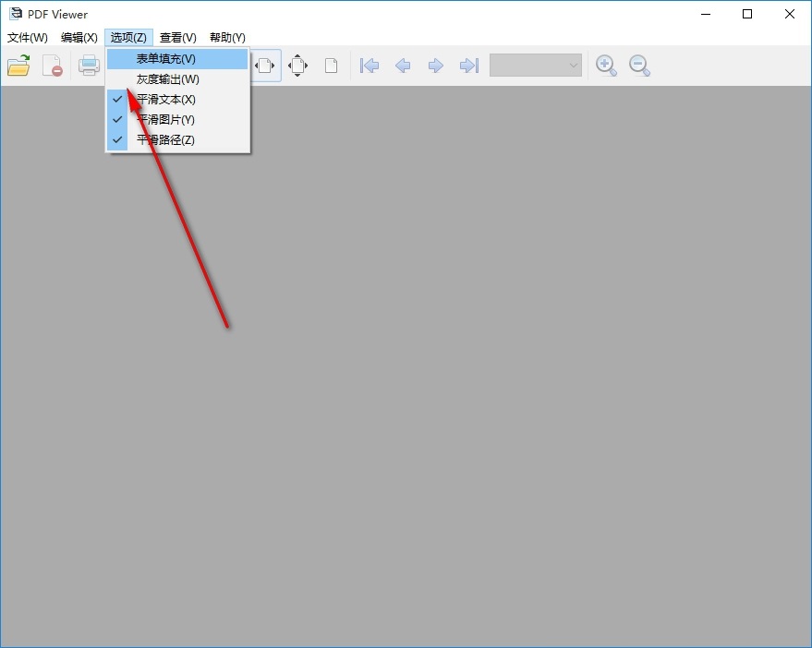Screen dimensions: 812x648
Task: Click the printer icon
Action: click(89, 66)
